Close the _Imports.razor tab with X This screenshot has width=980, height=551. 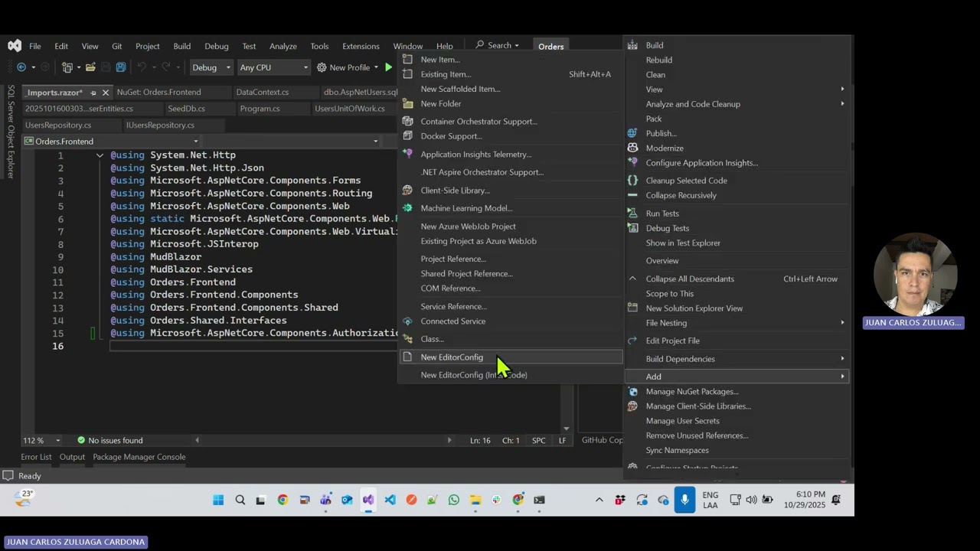click(x=106, y=93)
